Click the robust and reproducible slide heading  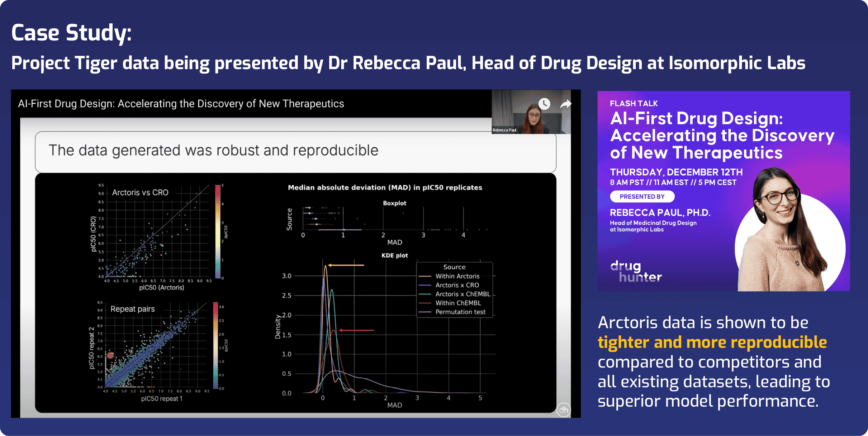[213, 150]
